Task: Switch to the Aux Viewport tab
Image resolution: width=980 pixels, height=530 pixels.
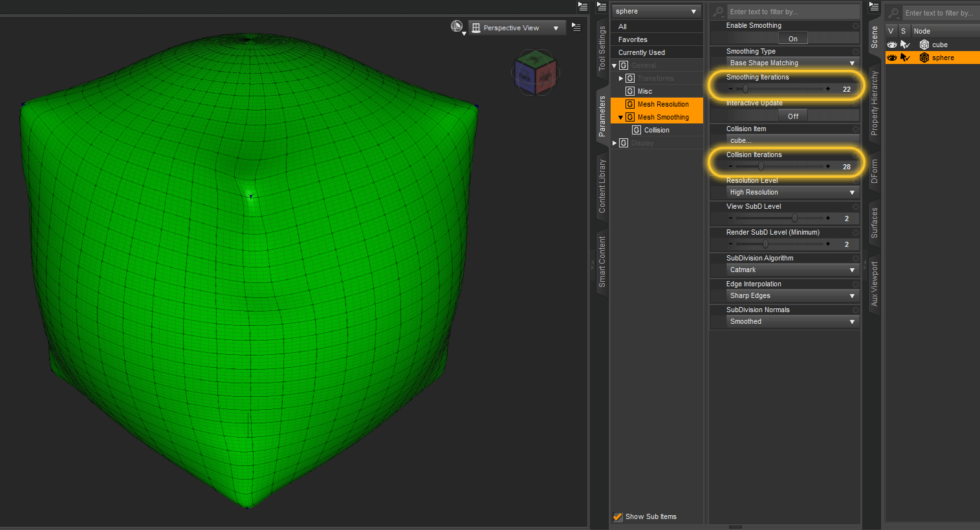Action: click(x=875, y=284)
